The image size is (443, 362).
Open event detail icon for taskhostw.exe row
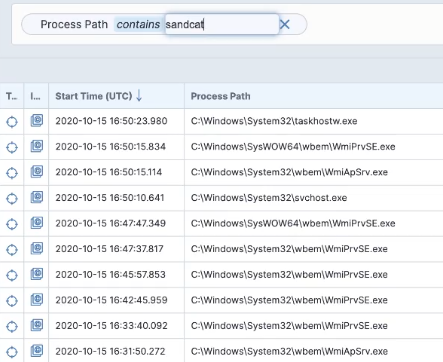37,121
